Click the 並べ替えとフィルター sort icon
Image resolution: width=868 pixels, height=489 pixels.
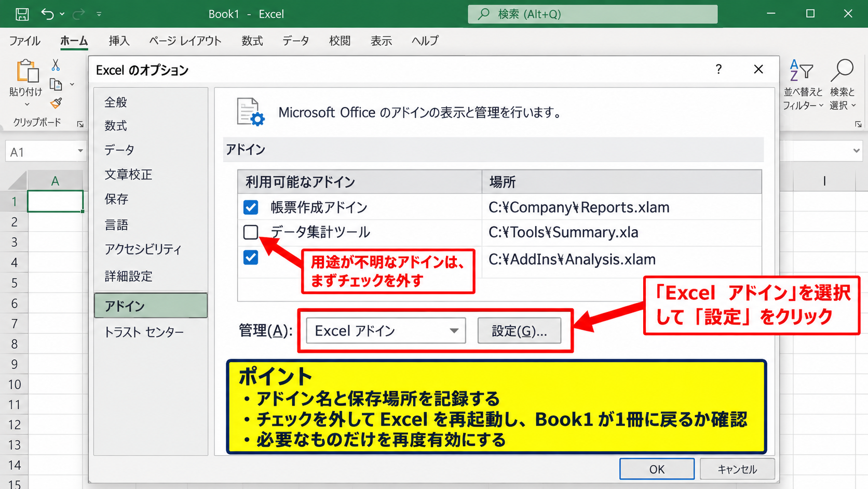(801, 71)
